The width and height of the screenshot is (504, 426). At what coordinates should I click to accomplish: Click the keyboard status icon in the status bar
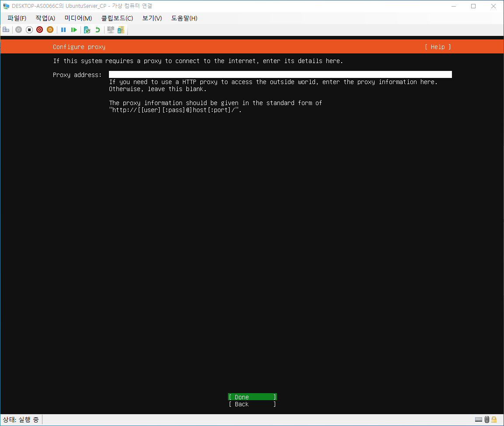(x=479, y=419)
